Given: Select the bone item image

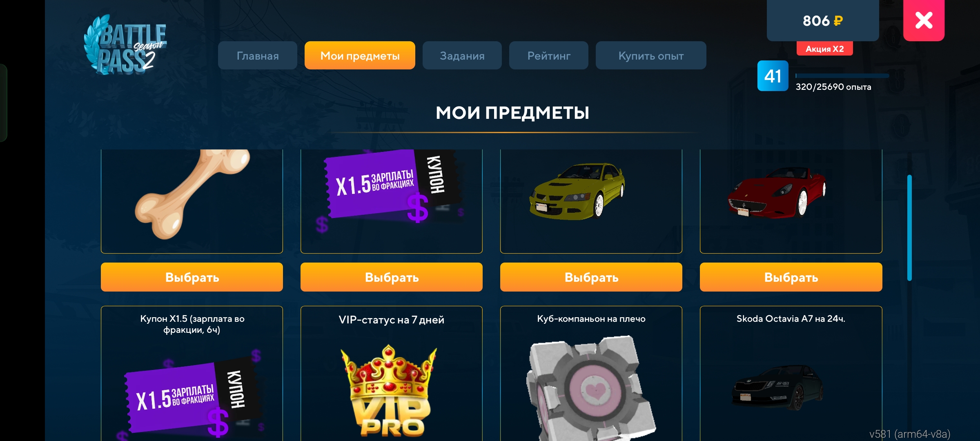Looking at the screenshot, I should (192, 194).
